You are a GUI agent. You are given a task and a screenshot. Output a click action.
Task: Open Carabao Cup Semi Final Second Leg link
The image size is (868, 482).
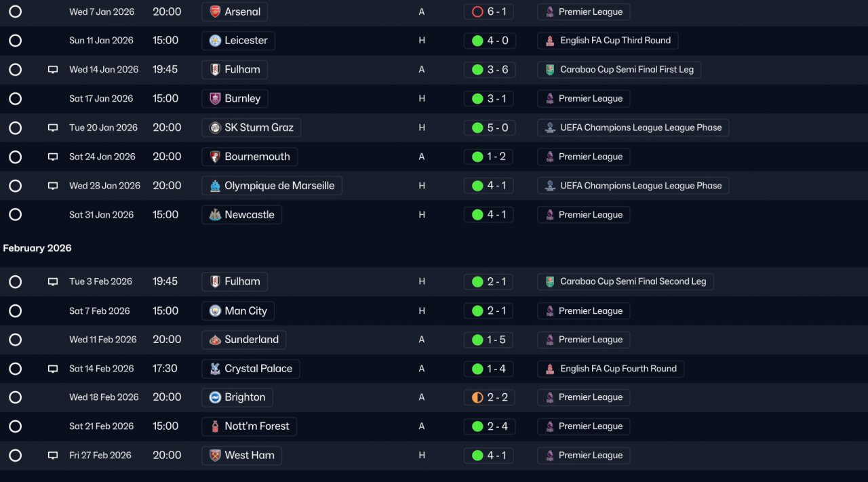625,282
